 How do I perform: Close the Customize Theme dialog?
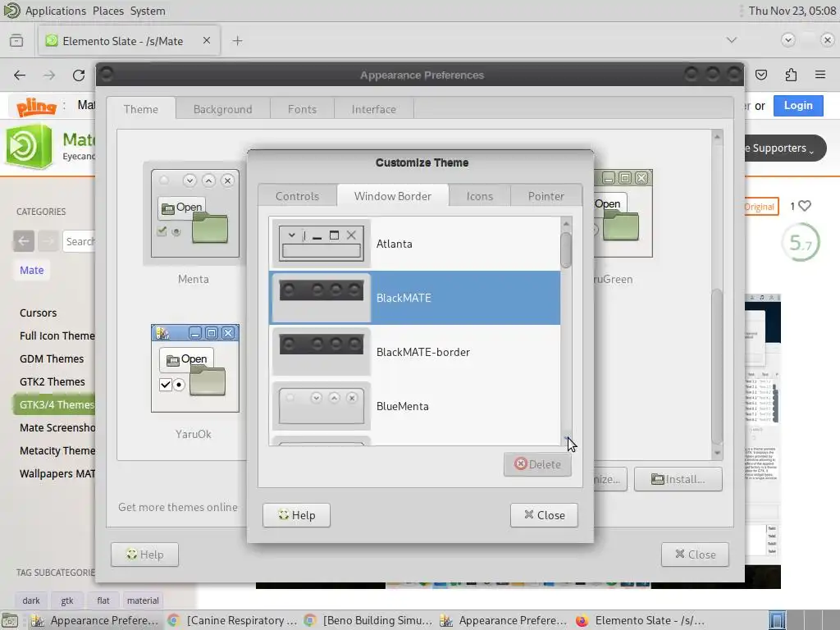tap(544, 515)
